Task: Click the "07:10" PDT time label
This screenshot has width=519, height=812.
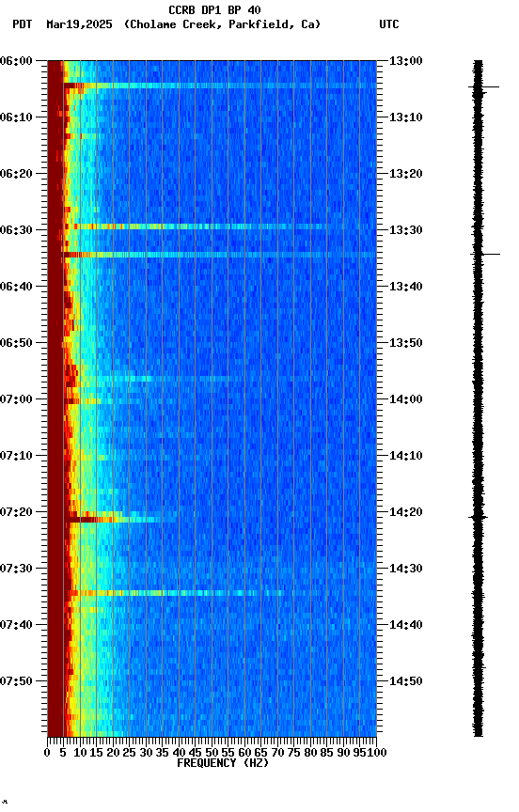Action: click(16, 456)
